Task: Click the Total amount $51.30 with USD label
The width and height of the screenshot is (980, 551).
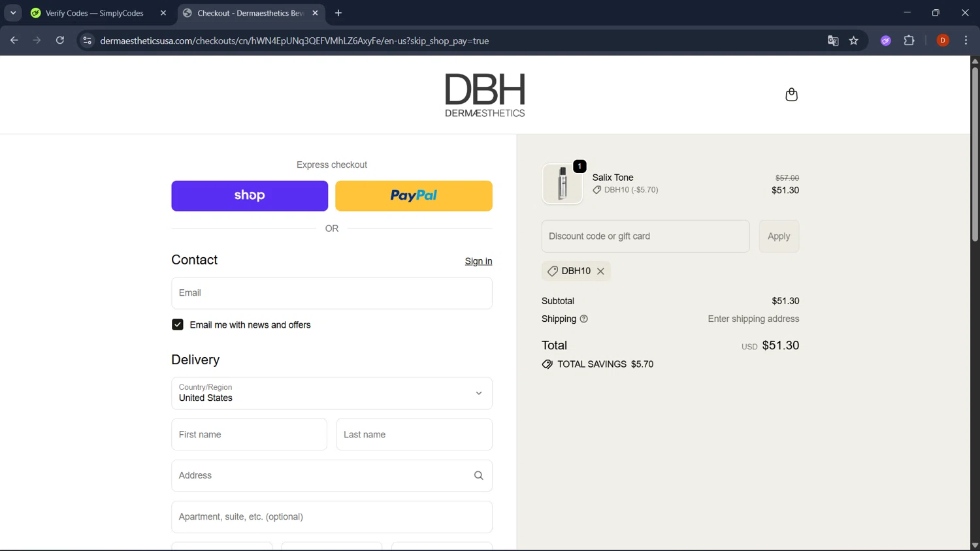Action: click(x=770, y=345)
